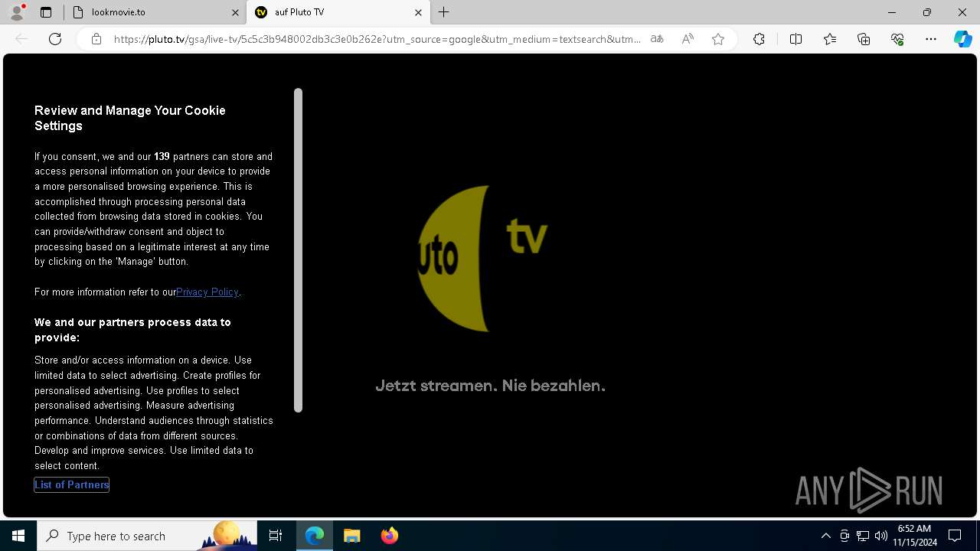Click the cookie panel scrollbar
The height and width of the screenshot is (551, 980).
tap(299, 250)
